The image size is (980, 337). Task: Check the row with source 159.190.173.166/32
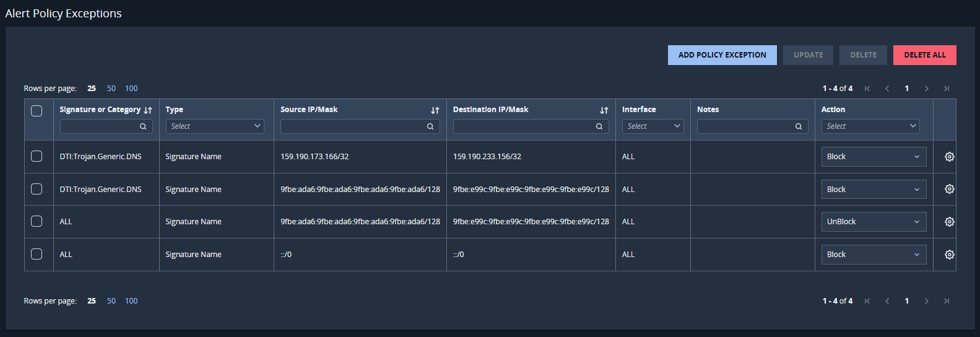(x=37, y=156)
